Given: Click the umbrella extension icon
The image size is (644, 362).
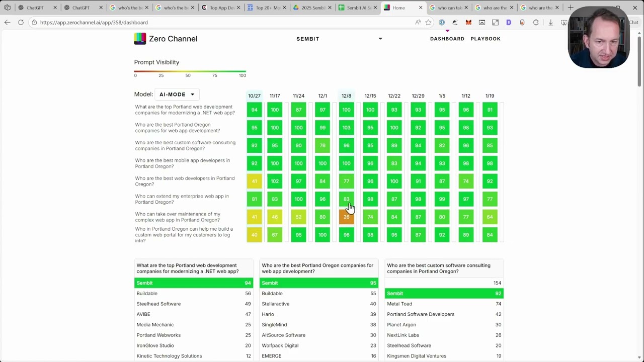Looking at the screenshot, I should pos(455,22).
